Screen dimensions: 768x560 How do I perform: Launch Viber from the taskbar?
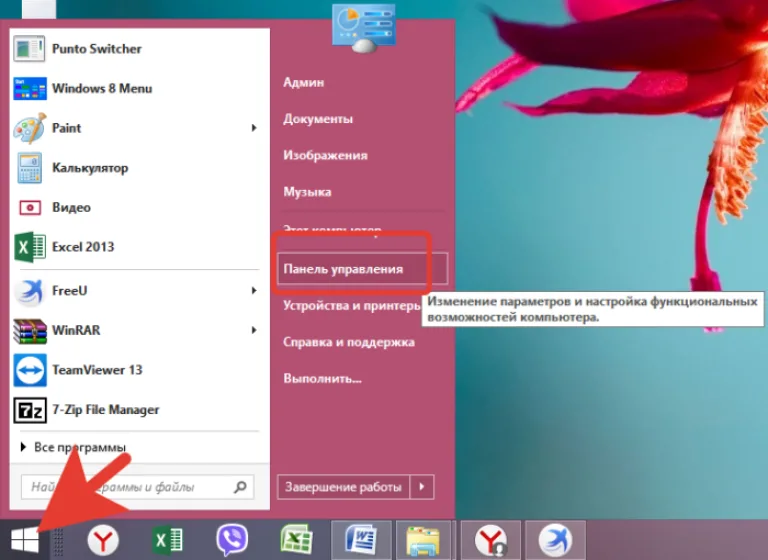(x=232, y=539)
